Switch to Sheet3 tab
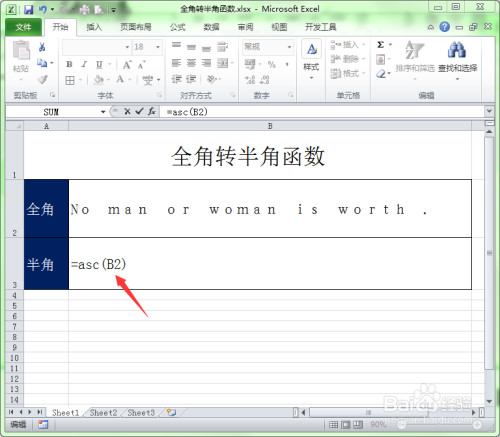500x437 pixels. coord(141,413)
